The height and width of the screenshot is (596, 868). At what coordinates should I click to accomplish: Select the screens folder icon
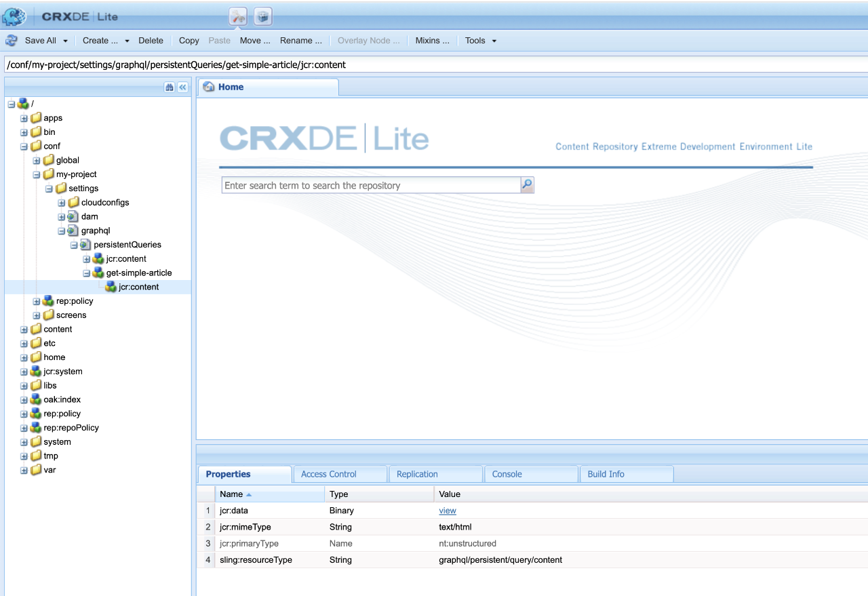point(48,315)
